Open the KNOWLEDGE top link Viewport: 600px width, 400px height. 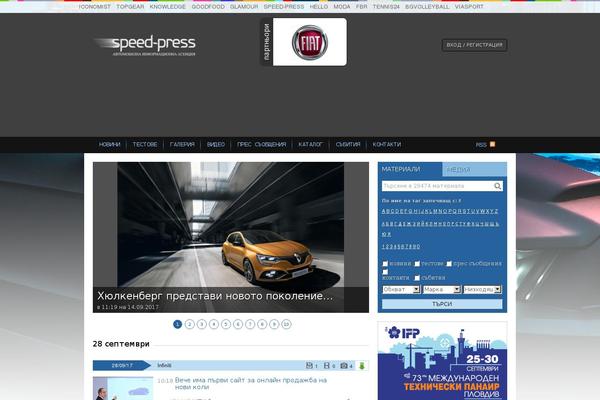168,7
